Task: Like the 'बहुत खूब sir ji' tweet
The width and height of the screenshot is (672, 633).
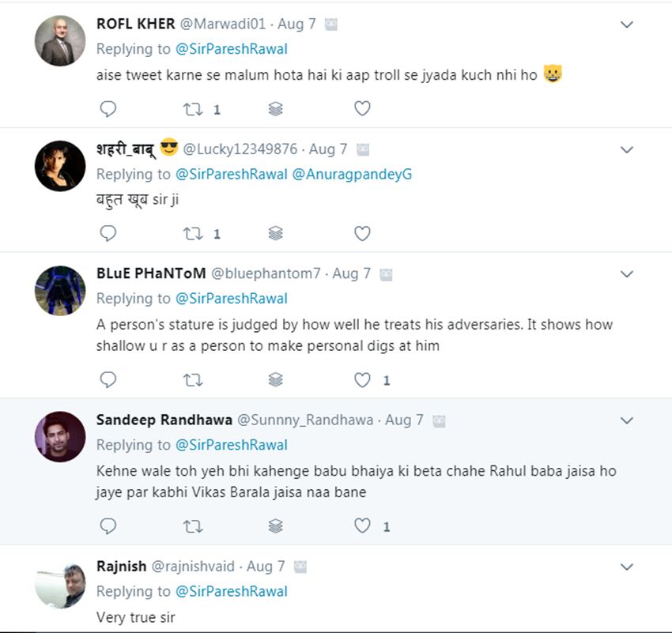Action: [362, 233]
